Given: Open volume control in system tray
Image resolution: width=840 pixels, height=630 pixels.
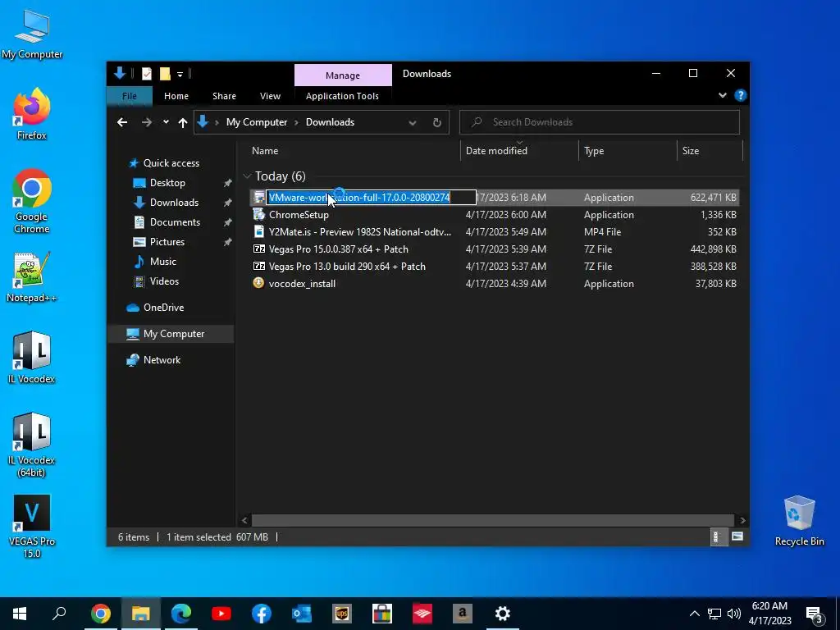Looking at the screenshot, I should (734, 614).
